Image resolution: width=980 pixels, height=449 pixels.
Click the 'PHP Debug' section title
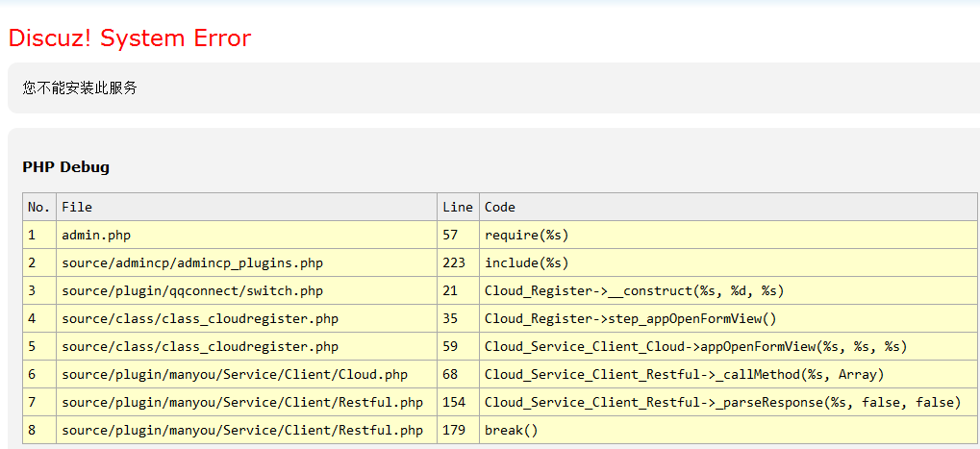65,166
